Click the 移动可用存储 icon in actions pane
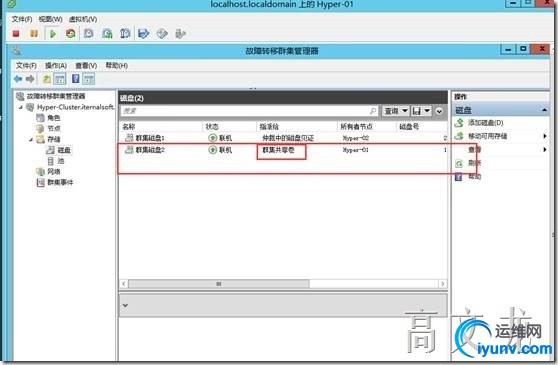This screenshot has height=365, width=558. 459,136
